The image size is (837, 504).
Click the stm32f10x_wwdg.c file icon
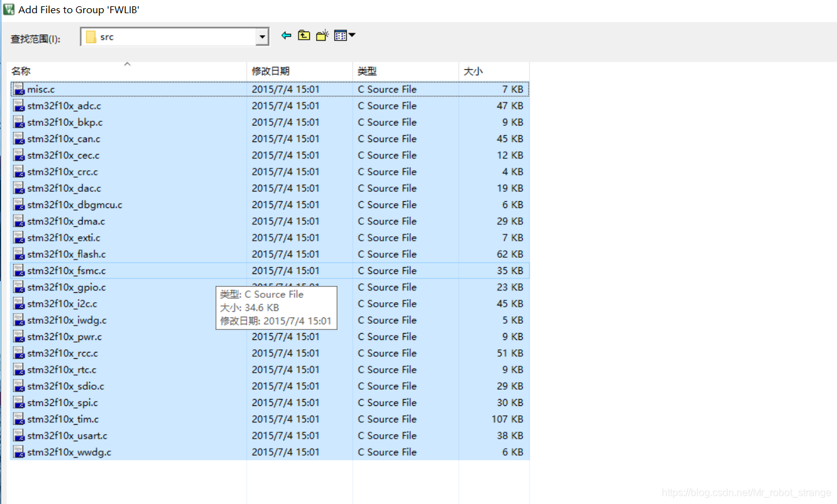tap(19, 452)
